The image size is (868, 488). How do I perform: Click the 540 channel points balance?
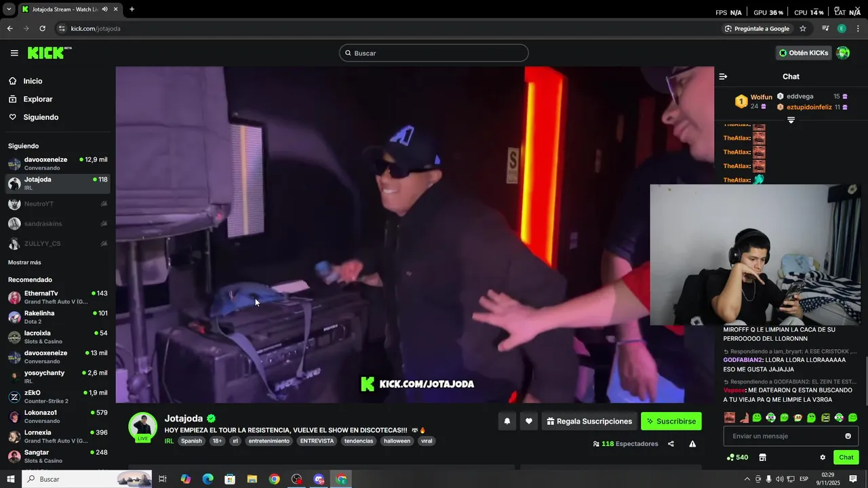pos(737,457)
